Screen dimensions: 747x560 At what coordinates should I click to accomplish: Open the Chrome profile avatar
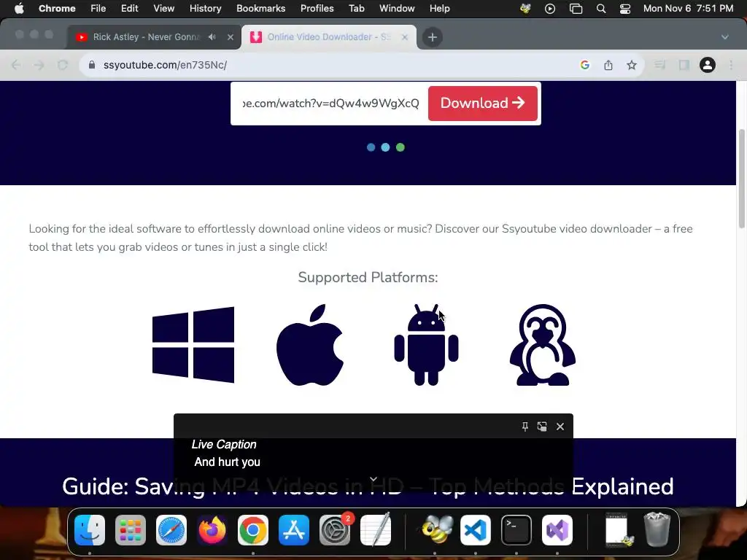(708, 65)
